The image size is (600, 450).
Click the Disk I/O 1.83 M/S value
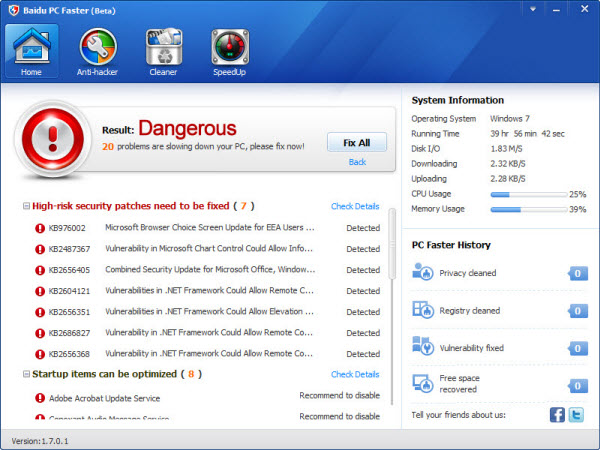tap(506, 148)
